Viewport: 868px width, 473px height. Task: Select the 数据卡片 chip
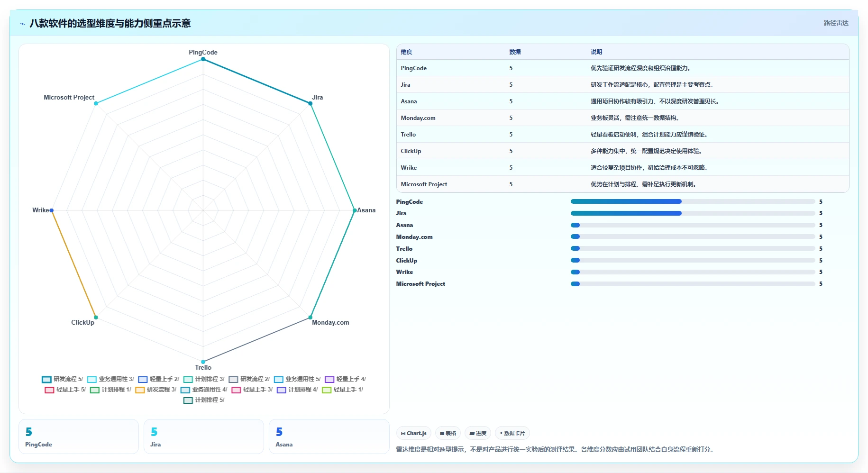point(512,433)
